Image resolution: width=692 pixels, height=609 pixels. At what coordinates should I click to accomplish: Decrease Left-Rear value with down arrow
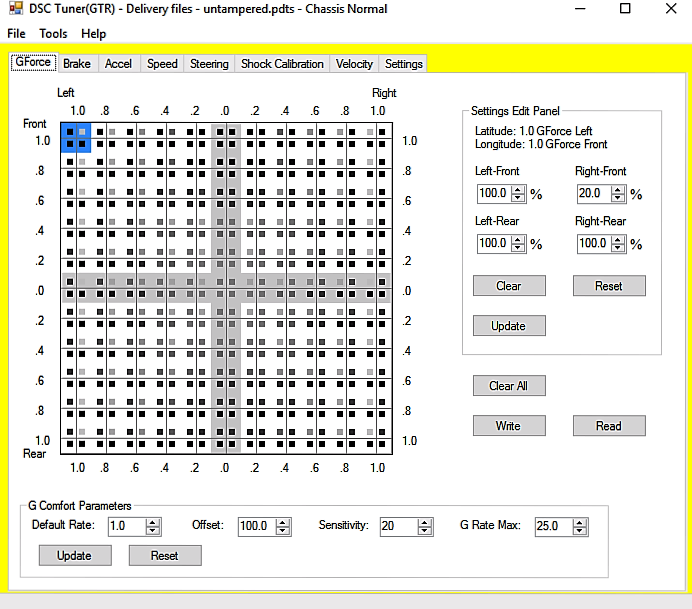518,248
